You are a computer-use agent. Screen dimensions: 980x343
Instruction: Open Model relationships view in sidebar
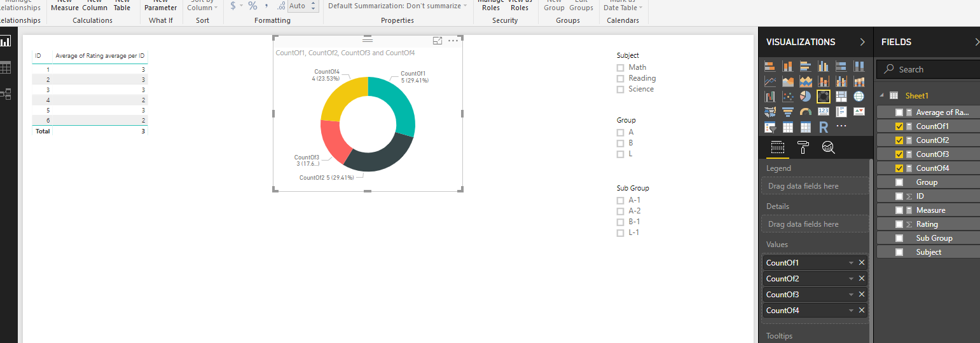coord(6,94)
